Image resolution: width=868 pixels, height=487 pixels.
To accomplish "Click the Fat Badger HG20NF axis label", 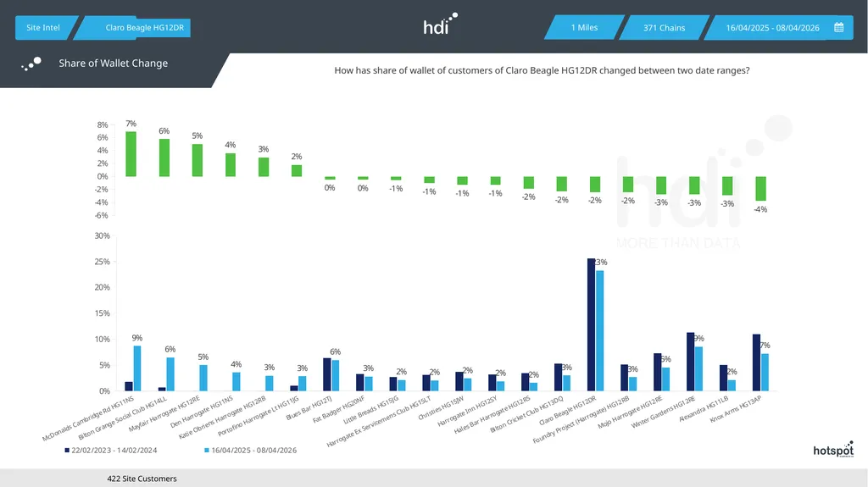I will [x=338, y=410].
